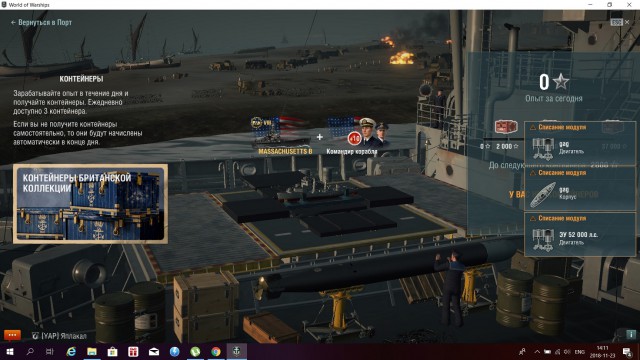
Task: Open File Explorer from taskbar
Action: coord(92,351)
